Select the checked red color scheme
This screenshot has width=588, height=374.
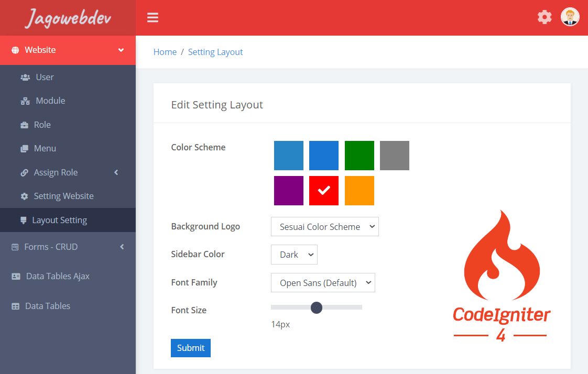(x=324, y=191)
